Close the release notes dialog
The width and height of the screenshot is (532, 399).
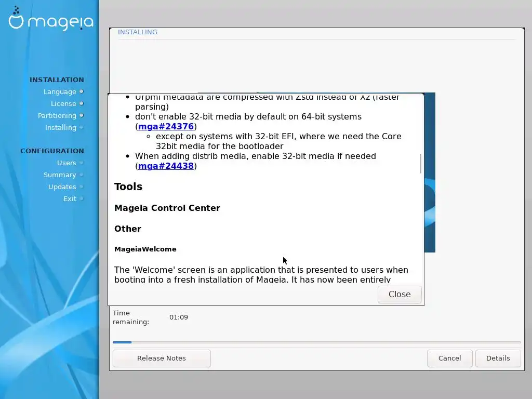point(400,294)
